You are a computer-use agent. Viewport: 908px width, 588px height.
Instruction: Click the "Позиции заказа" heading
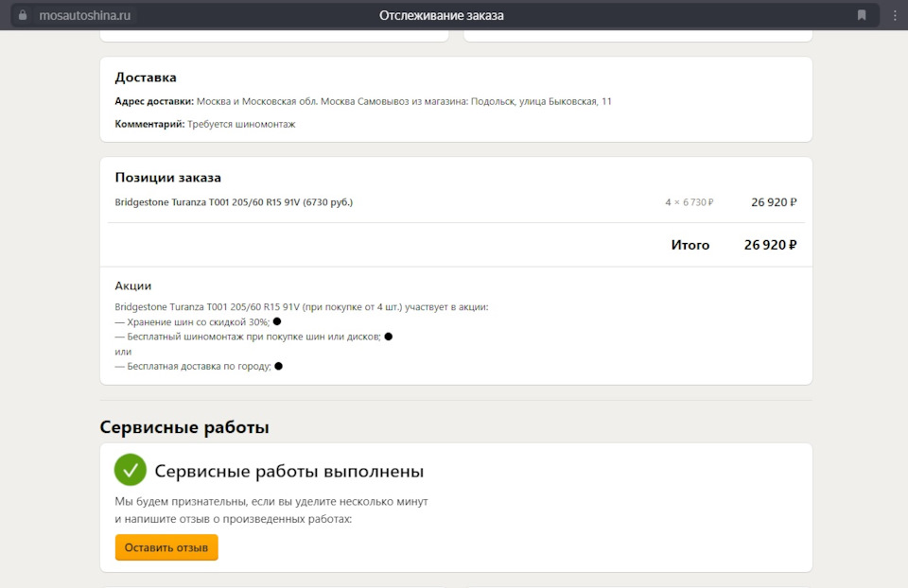point(168,178)
